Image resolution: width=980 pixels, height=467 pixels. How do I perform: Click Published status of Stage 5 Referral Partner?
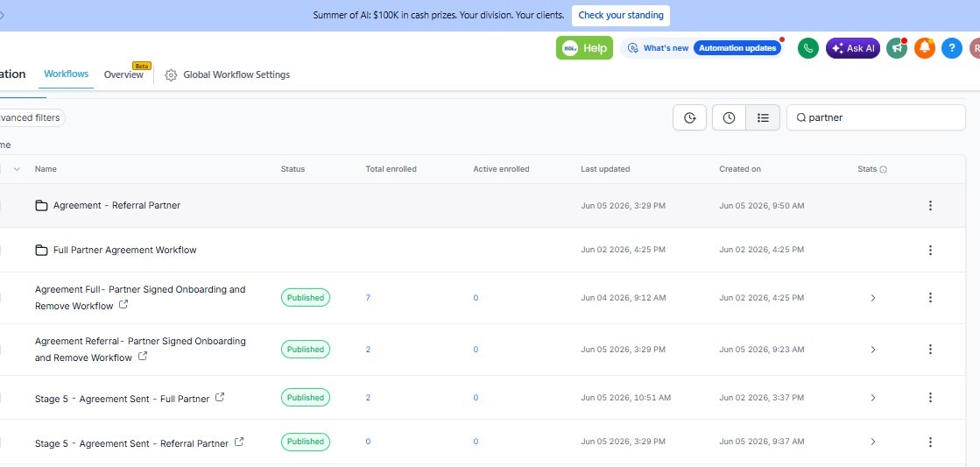coord(306,442)
